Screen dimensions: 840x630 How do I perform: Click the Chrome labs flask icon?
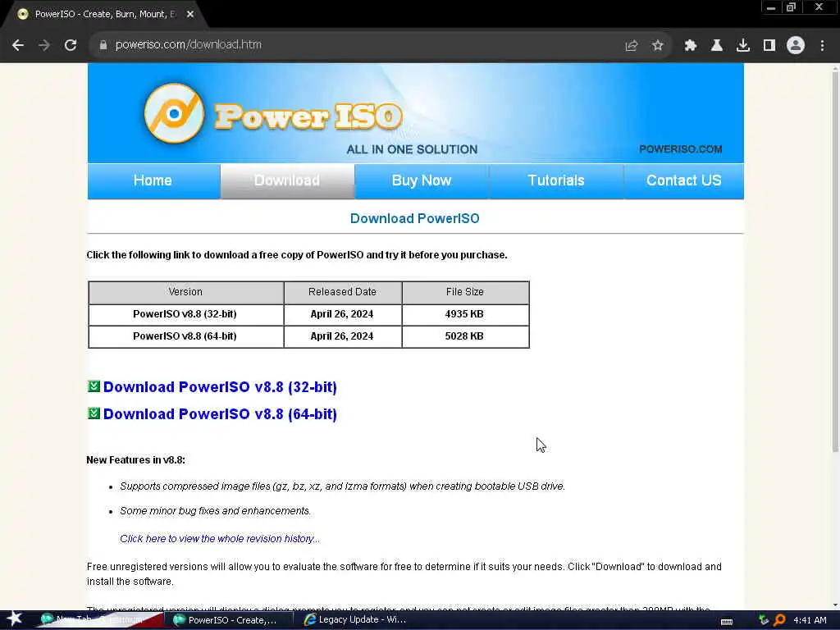click(717, 46)
